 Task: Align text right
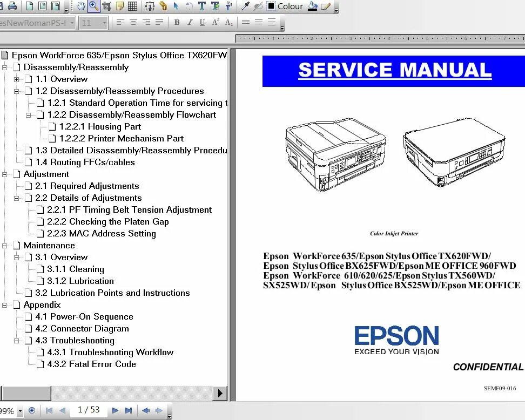pos(146,23)
